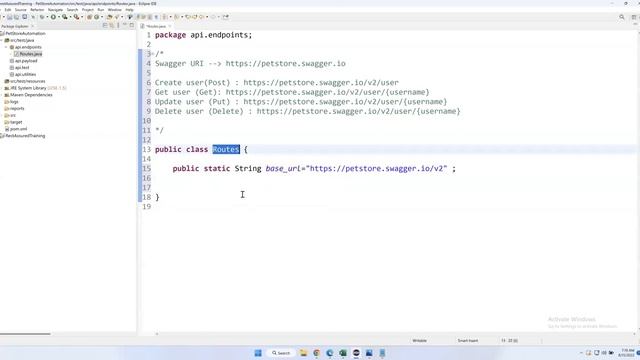Open the Run menu
640x360 pixels.
tap(101, 10)
